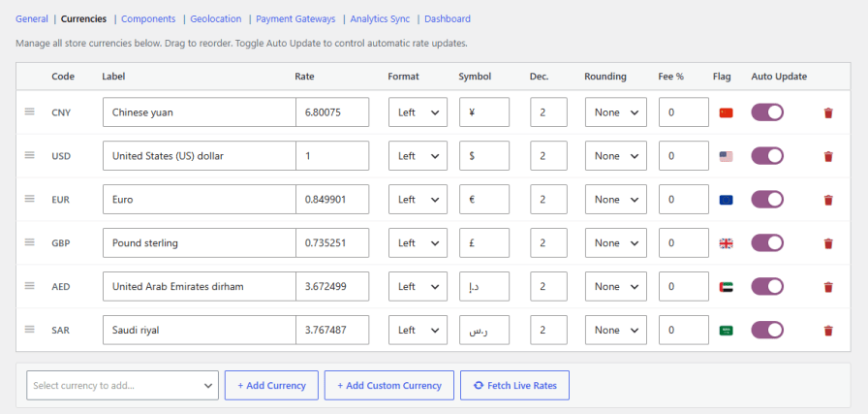The image size is (868, 414).
Task: Delete the SAR currency row
Action: [828, 331]
